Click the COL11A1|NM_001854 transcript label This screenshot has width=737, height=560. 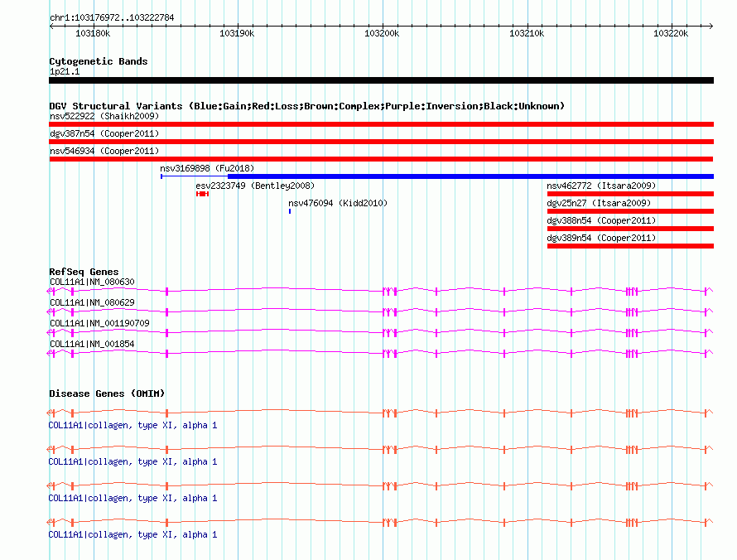pyautogui.click(x=92, y=344)
